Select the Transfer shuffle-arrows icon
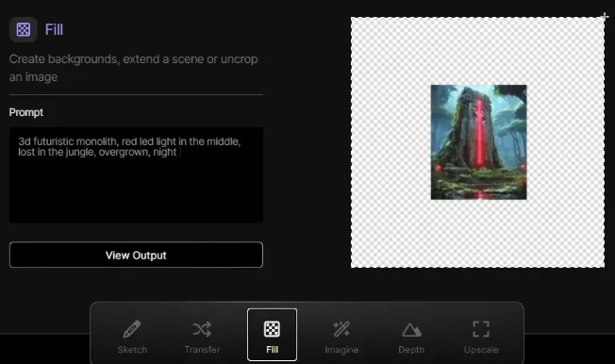The image size is (615, 364). pyautogui.click(x=202, y=329)
